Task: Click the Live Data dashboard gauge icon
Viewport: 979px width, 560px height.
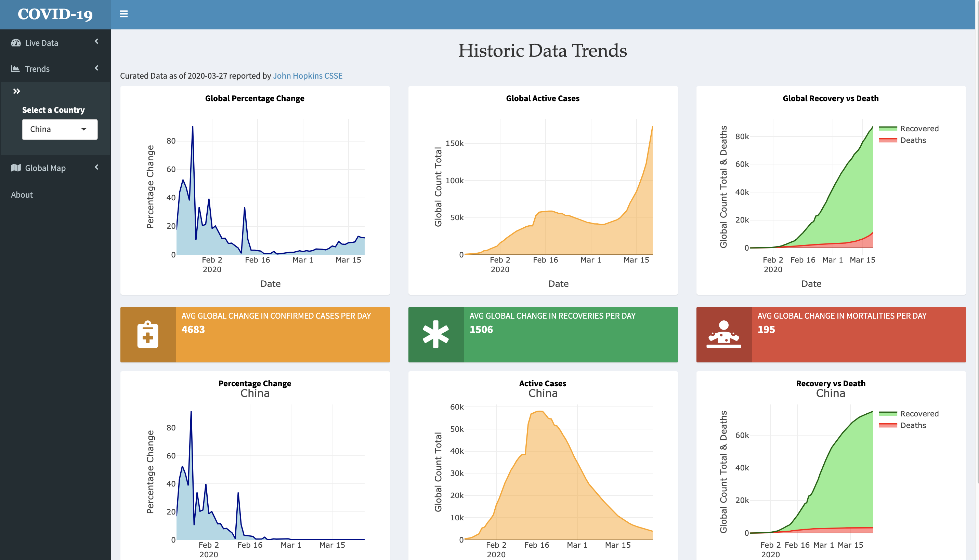Action: click(16, 43)
